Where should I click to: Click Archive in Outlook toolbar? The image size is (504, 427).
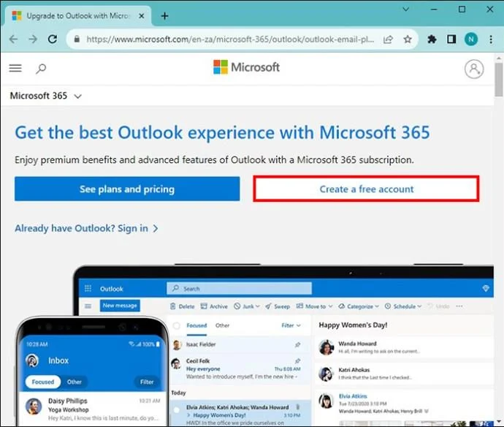pos(214,306)
